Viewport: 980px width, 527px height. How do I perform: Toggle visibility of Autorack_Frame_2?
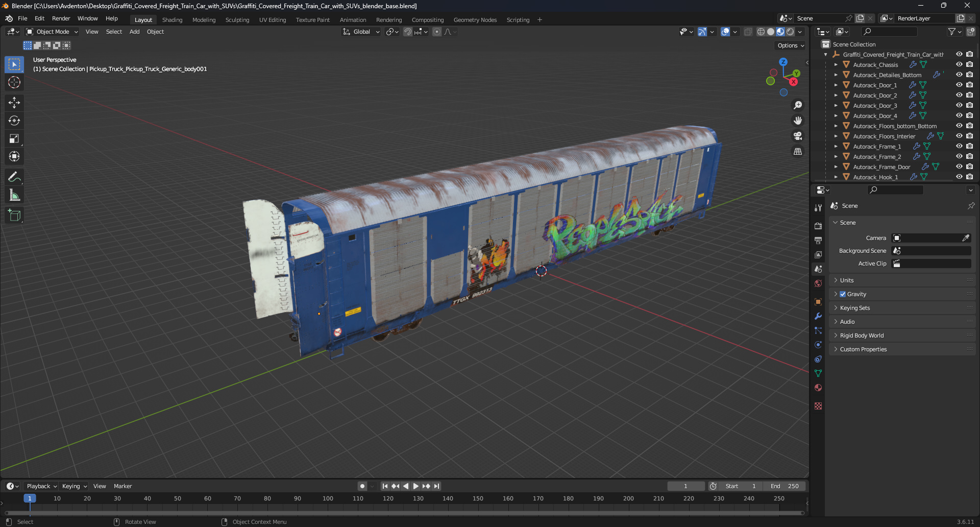point(959,156)
